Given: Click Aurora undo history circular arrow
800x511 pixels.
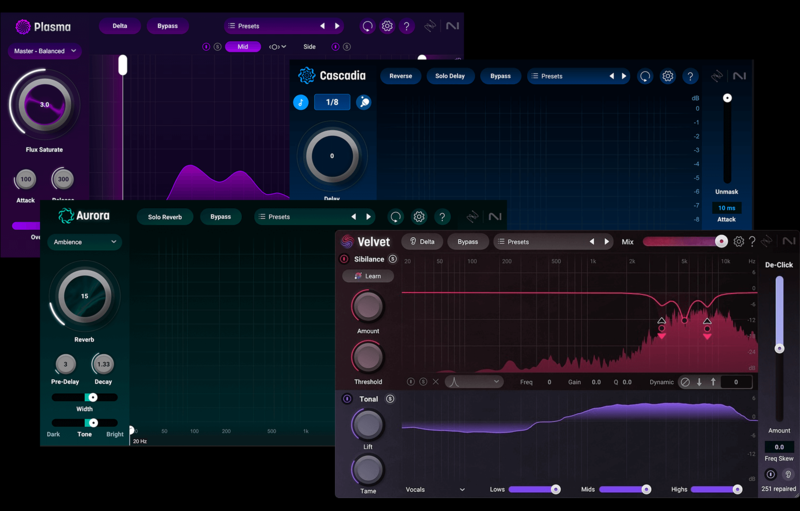Looking at the screenshot, I should 395,217.
